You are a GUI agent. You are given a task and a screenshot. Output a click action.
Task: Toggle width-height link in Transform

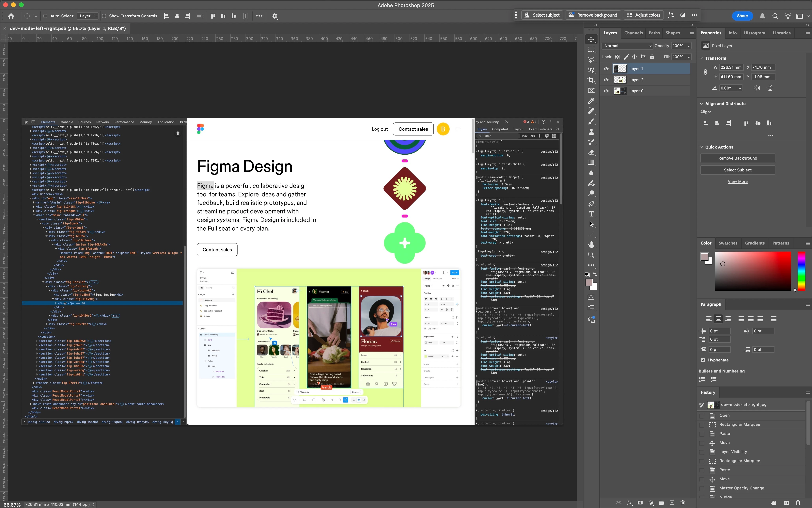click(706, 72)
